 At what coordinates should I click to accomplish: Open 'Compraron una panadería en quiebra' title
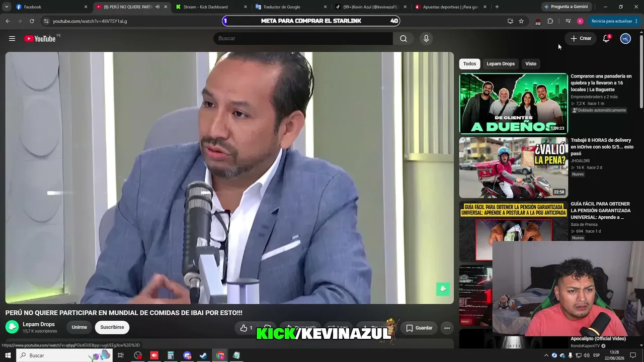point(601,83)
